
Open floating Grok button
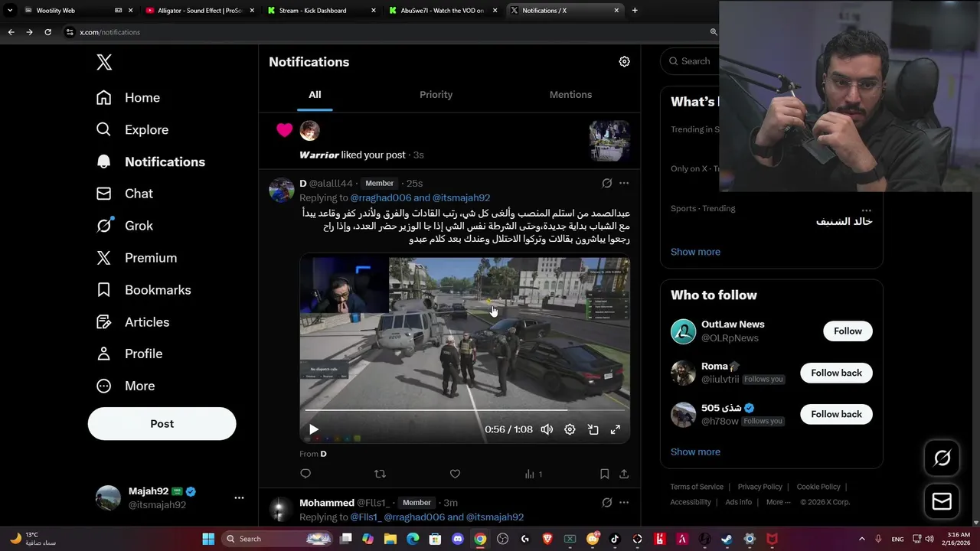click(x=942, y=458)
